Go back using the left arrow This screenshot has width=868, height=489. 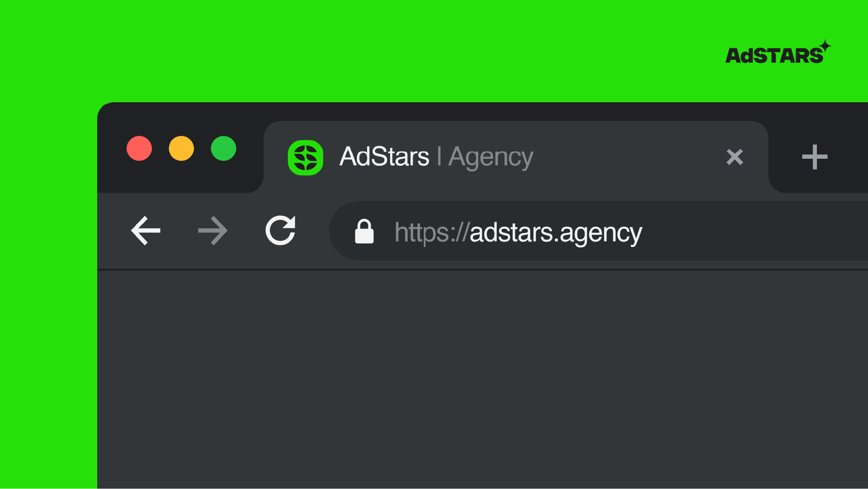pyautogui.click(x=146, y=231)
